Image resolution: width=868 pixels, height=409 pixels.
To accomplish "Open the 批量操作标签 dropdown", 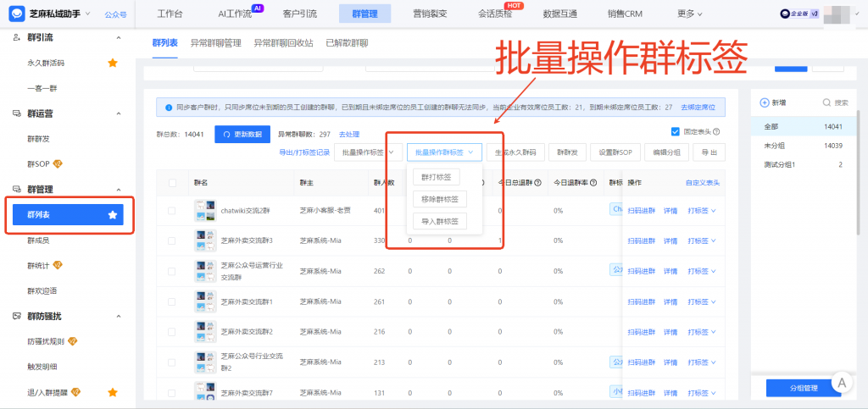I will click(x=368, y=152).
